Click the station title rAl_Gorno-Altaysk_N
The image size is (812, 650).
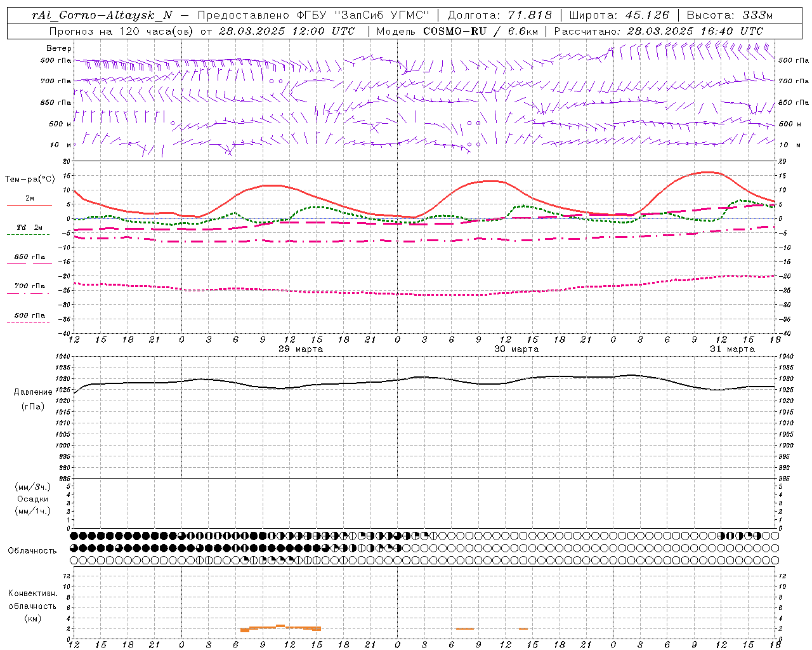102,16
